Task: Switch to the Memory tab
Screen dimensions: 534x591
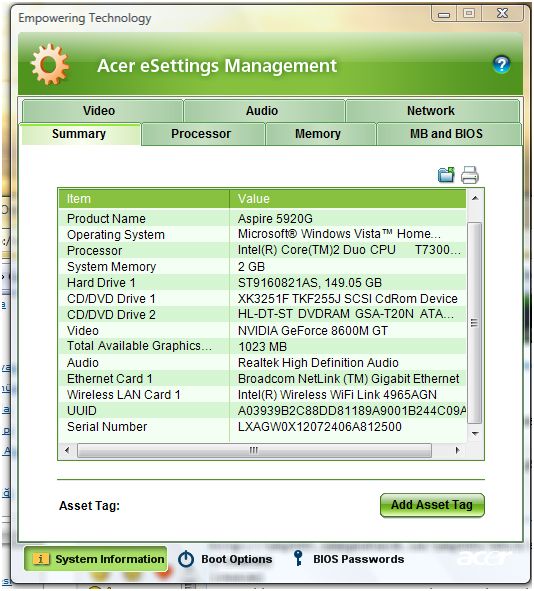Action: point(320,134)
